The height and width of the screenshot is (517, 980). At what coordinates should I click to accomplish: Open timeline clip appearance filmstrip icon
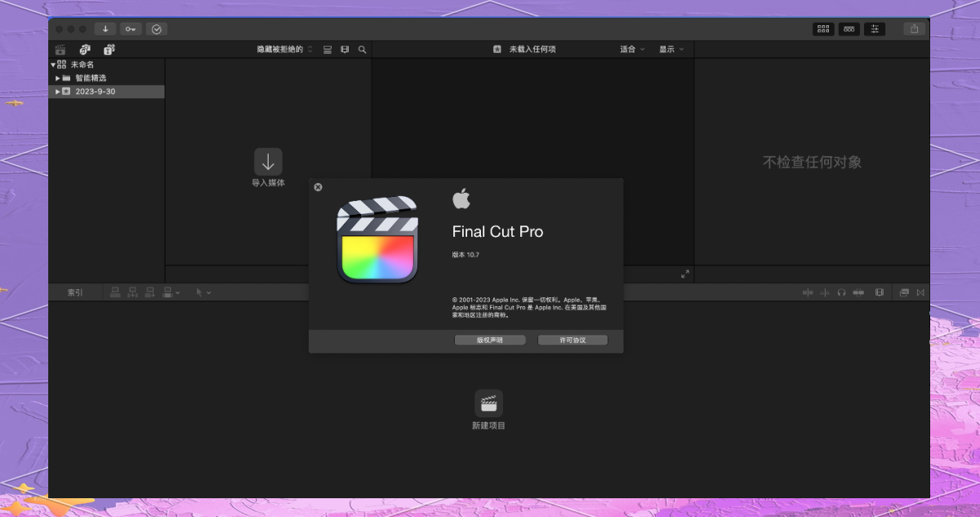pos(880,292)
